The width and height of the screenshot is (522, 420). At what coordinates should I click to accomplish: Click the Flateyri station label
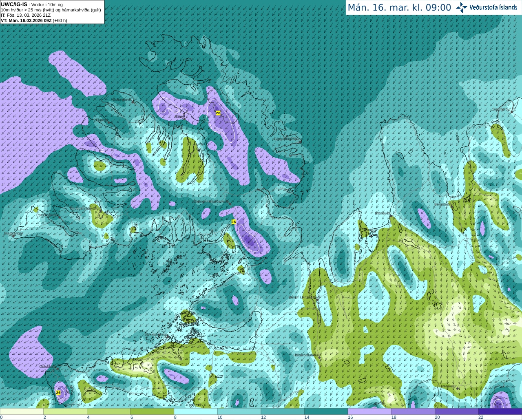click(x=101, y=120)
